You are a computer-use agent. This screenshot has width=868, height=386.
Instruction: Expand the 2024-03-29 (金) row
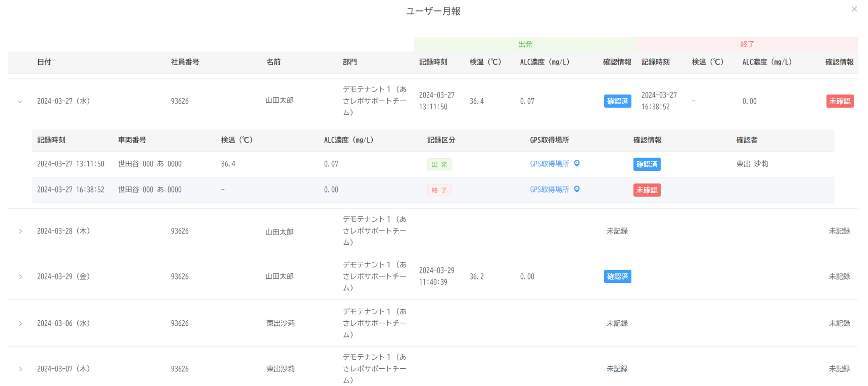click(21, 277)
